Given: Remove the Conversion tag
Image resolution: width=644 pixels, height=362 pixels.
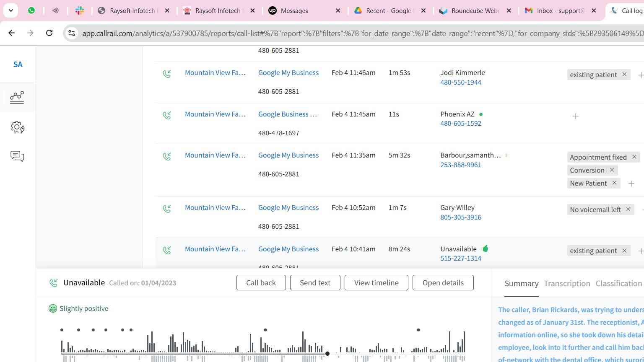Looking at the screenshot, I should click(x=612, y=170).
